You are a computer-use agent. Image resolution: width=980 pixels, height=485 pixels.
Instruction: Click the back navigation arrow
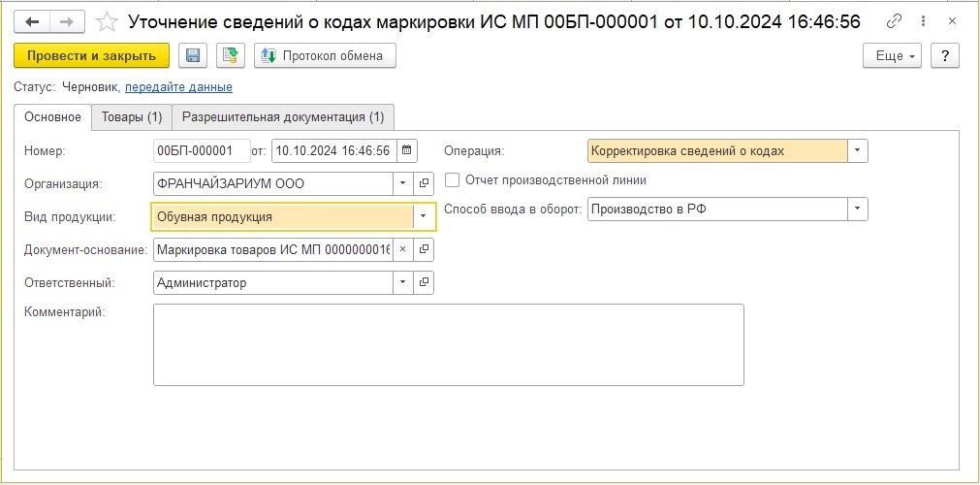point(32,21)
